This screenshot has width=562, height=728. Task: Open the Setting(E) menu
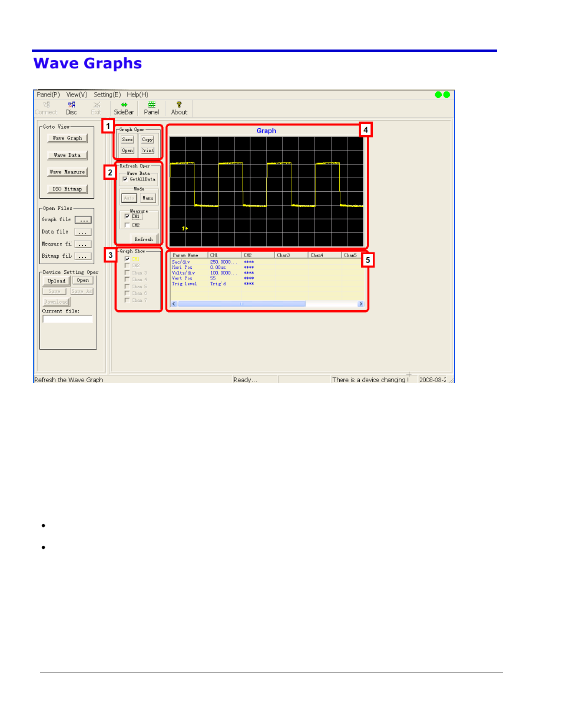point(107,94)
